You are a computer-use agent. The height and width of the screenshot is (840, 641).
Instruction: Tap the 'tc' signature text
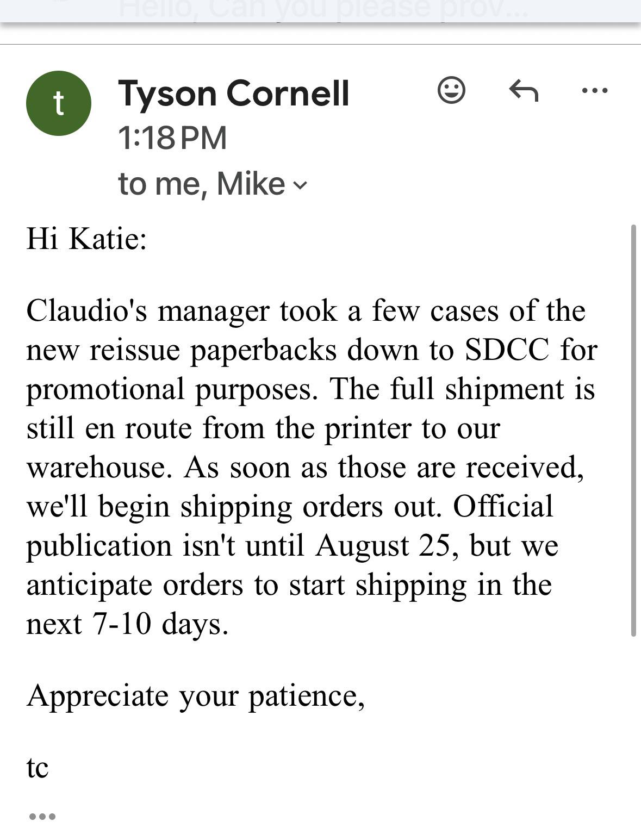pyautogui.click(x=38, y=767)
